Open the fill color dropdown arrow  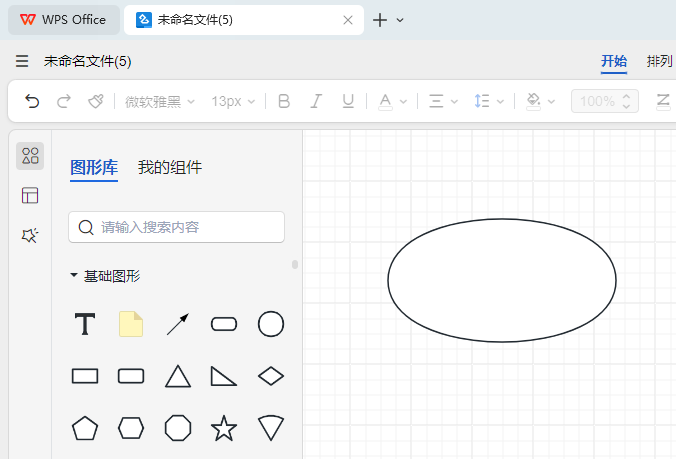[551, 102]
